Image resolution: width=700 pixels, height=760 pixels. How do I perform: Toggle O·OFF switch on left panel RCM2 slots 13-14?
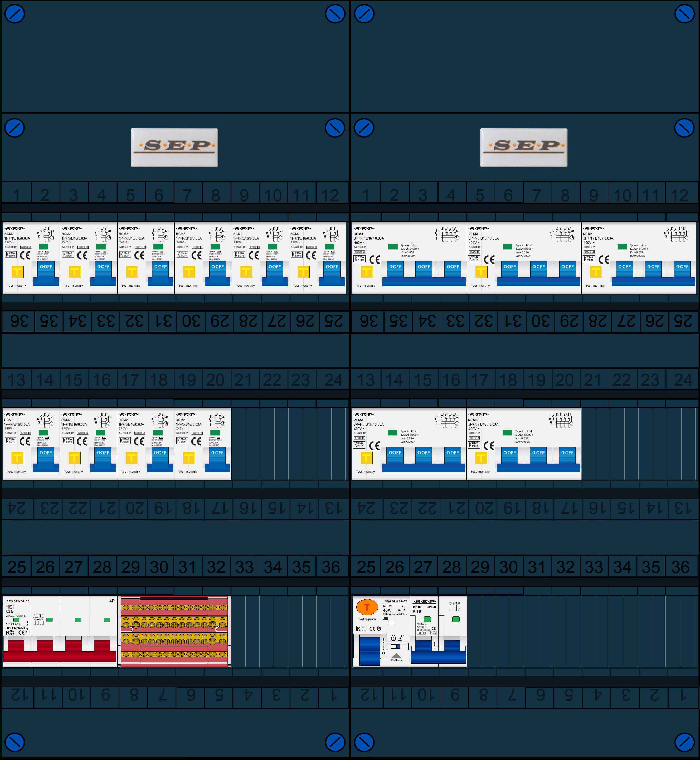(45, 460)
